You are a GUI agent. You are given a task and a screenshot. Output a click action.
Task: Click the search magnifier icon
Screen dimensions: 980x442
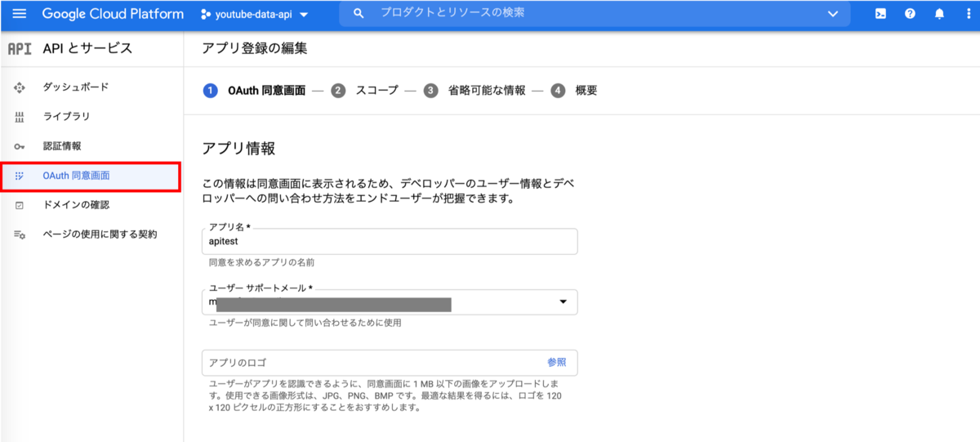(x=358, y=14)
